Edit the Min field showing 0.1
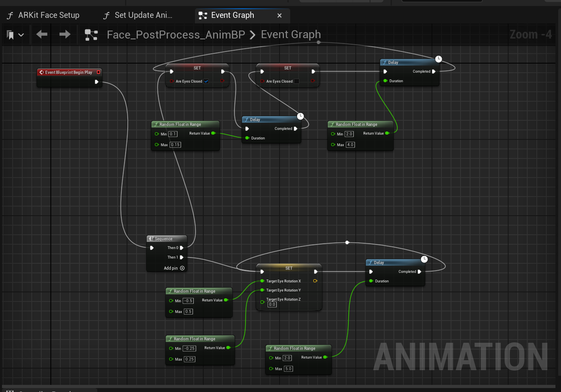This screenshot has width=561, height=392. coord(173,134)
